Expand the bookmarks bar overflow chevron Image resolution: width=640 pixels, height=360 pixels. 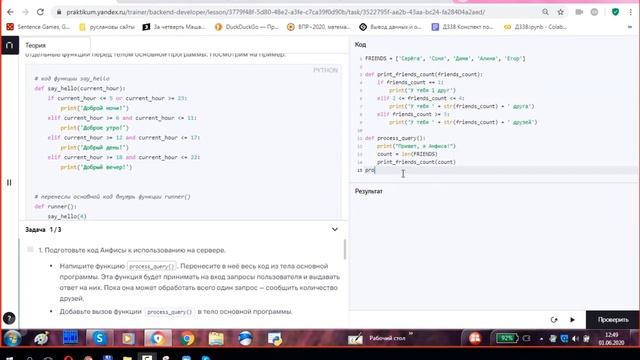tap(630, 27)
